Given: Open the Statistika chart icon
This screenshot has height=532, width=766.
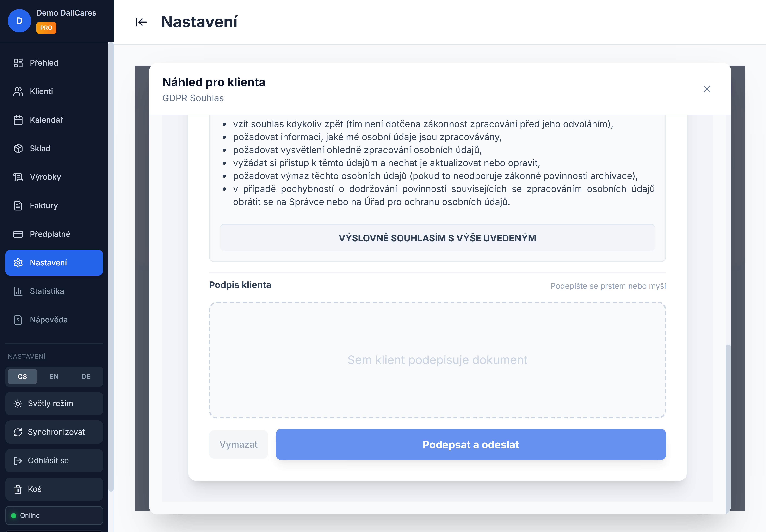Looking at the screenshot, I should (x=18, y=291).
